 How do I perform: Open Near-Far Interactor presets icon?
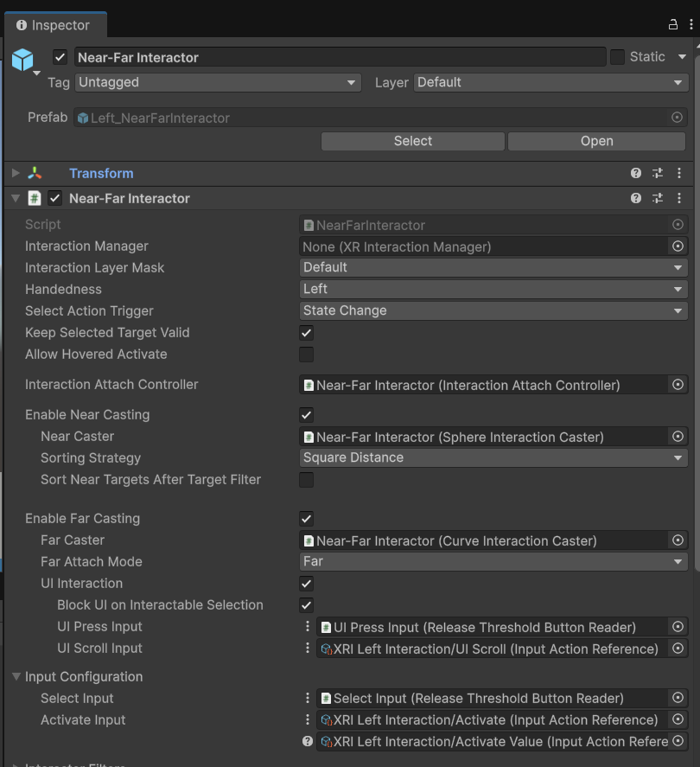point(658,198)
